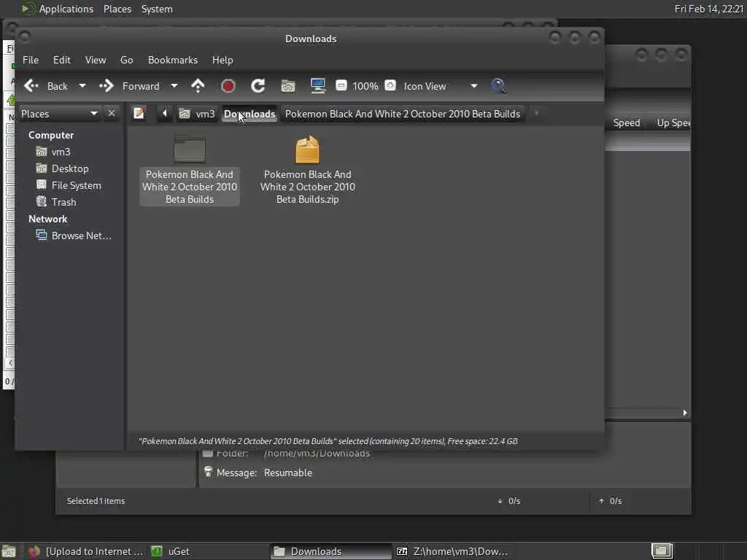Reset zoom at 100% label
Viewport: 747px width, 560px height.
coord(365,86)
